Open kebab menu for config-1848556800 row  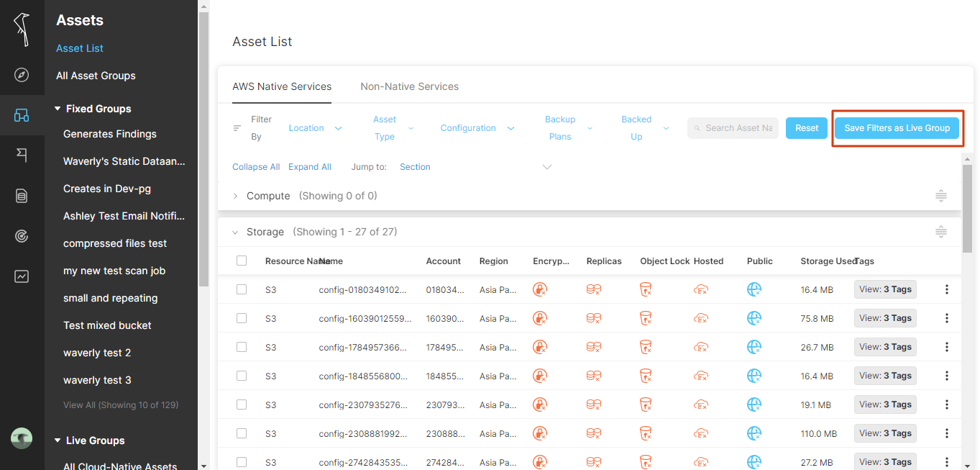coord(947,376)
